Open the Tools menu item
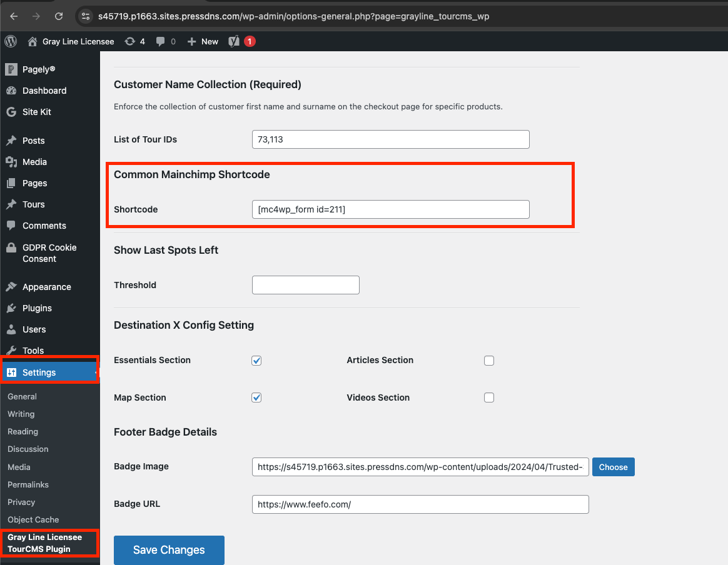 (x=33, y=351)
